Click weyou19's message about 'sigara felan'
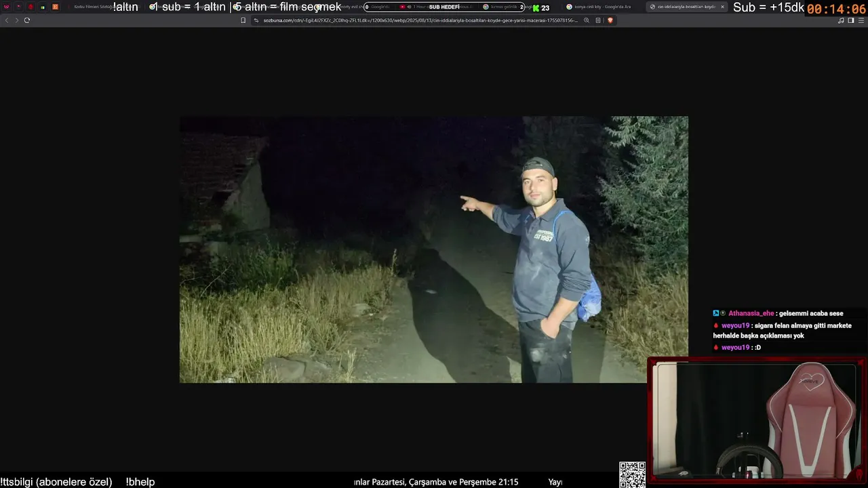This screenshot has width=868, height=488. click(782, 331)
